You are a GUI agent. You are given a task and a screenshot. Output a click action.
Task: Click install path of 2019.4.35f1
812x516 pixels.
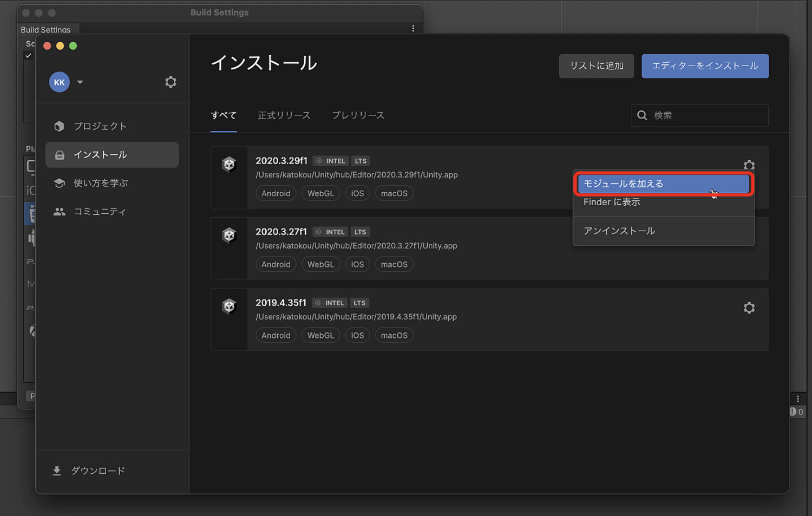[x=356, y=317]
